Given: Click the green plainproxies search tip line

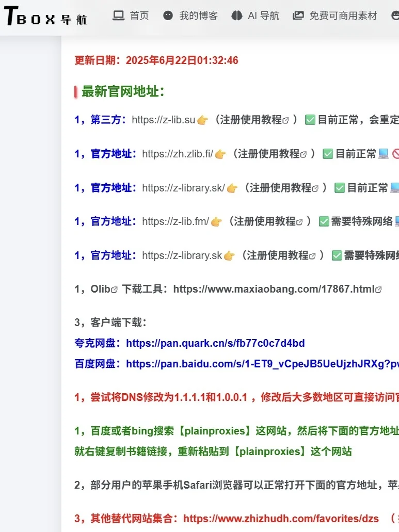Looking at the screenshot, I should click(x=236, y=431).
